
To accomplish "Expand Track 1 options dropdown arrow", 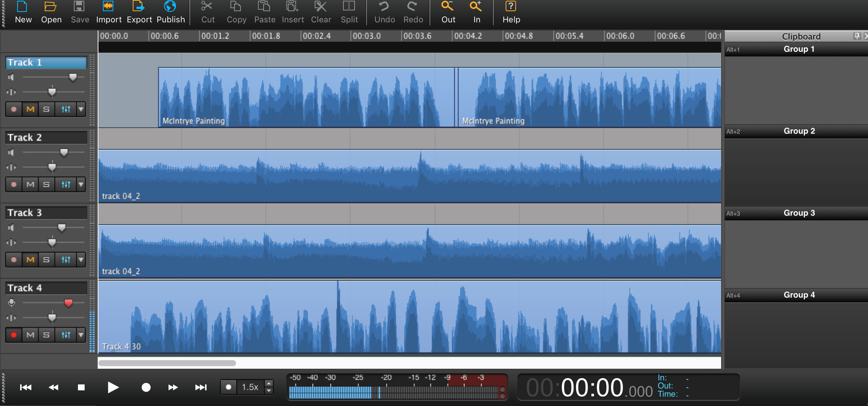I will (x=81, y=109).
